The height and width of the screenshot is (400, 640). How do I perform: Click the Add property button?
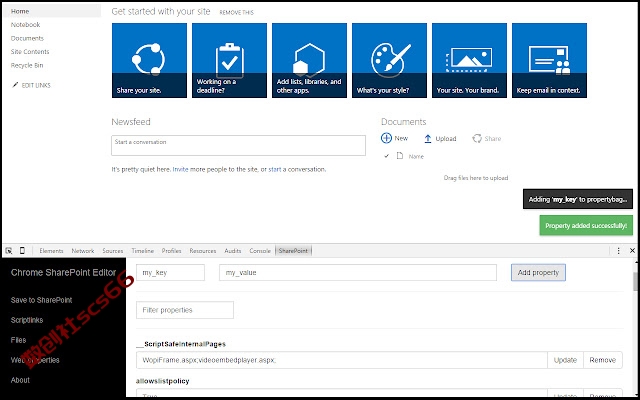(538, 272)
